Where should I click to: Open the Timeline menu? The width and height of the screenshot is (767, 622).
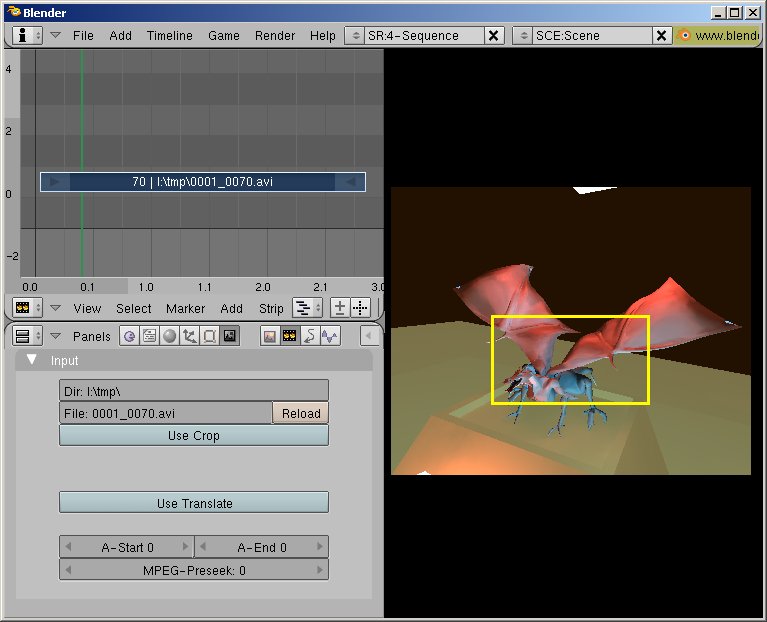coord(170,36)
